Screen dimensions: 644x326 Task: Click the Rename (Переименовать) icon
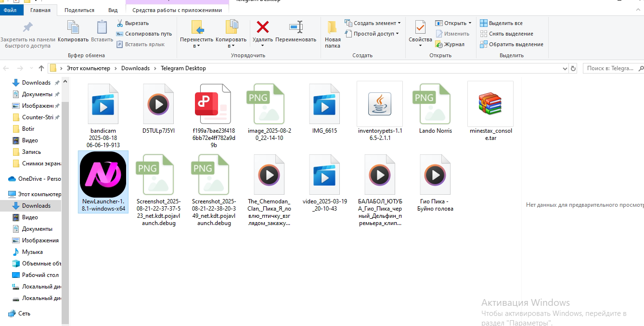click(x=296, y=27)
